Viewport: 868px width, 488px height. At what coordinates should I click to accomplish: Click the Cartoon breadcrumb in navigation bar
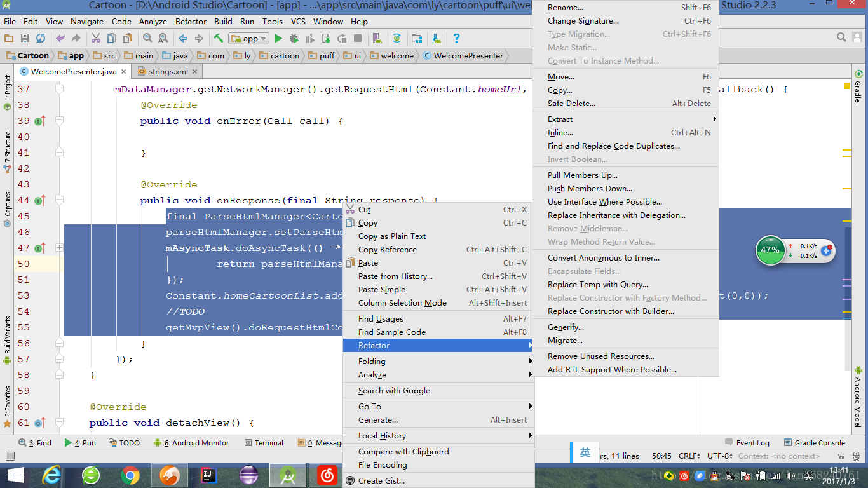tap(27, 56)
